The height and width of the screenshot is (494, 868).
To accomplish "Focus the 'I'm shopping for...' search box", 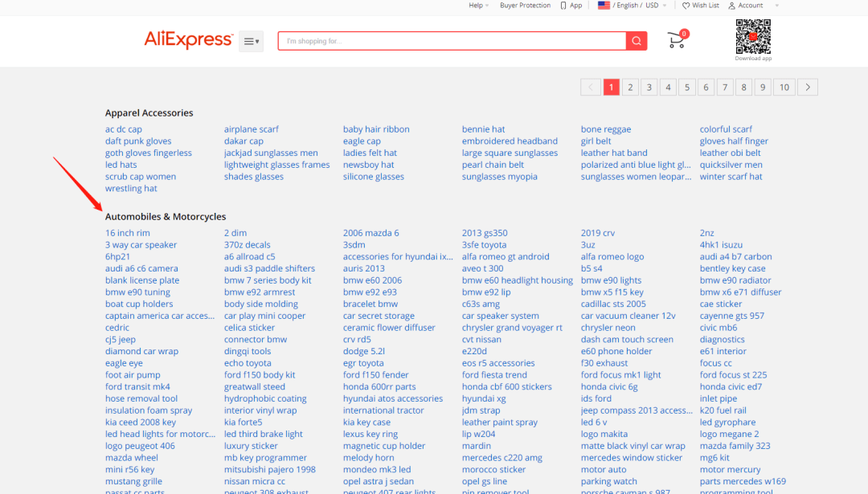I will pyautogui.click(x=452, y=41).
